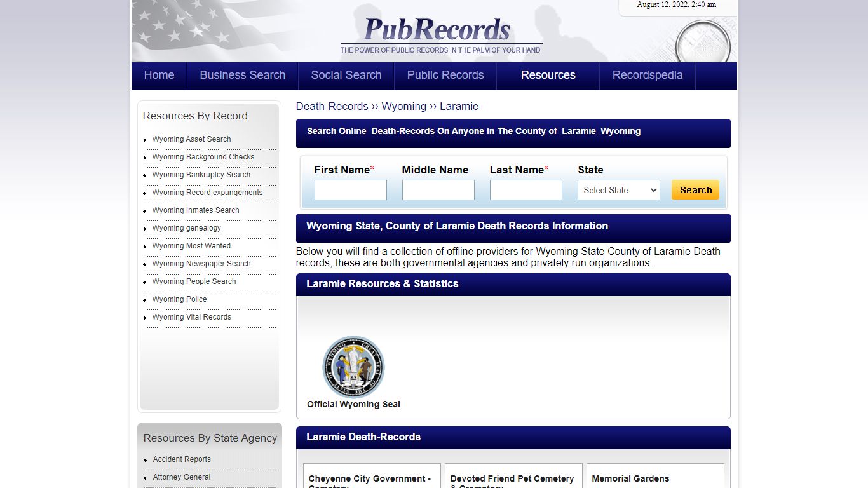
Task: Open the Business Search menu item
Action: tap(243, 75)
